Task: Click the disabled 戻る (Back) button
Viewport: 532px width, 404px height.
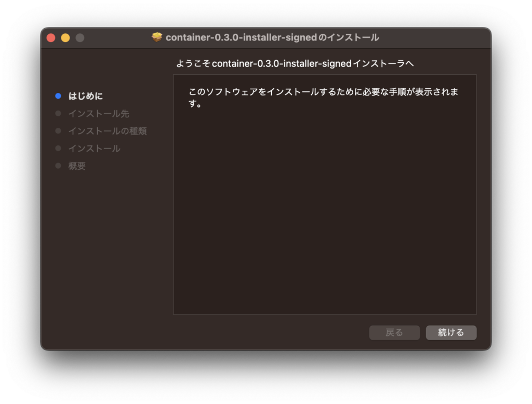Action: tap(394, 332)
